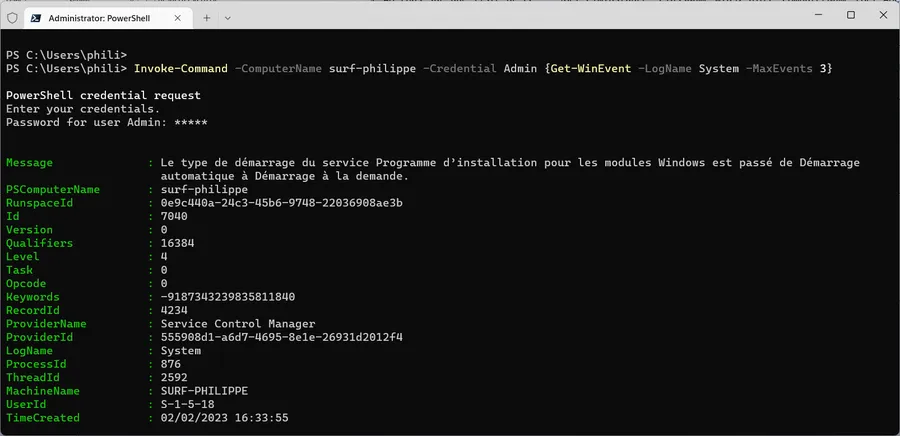This screenshot has width=900, height=436.
Task: Click the PowerShell icon on the tab
Action: click(x=34, y=18)
